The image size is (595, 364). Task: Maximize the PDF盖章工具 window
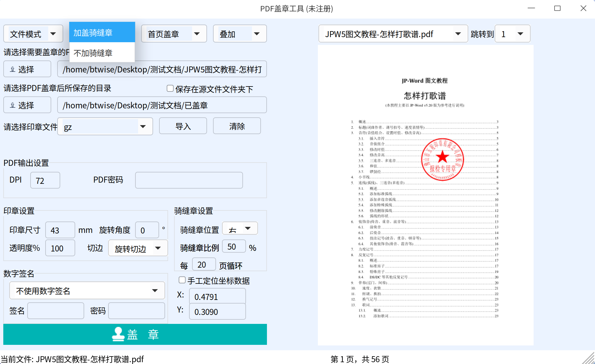[557, 8]
